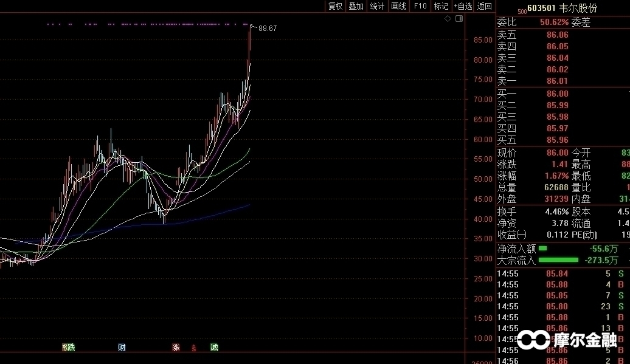630x364 pixels.
Task: Click the 财 finance marker on the timeline
Action: pos(122,348)
